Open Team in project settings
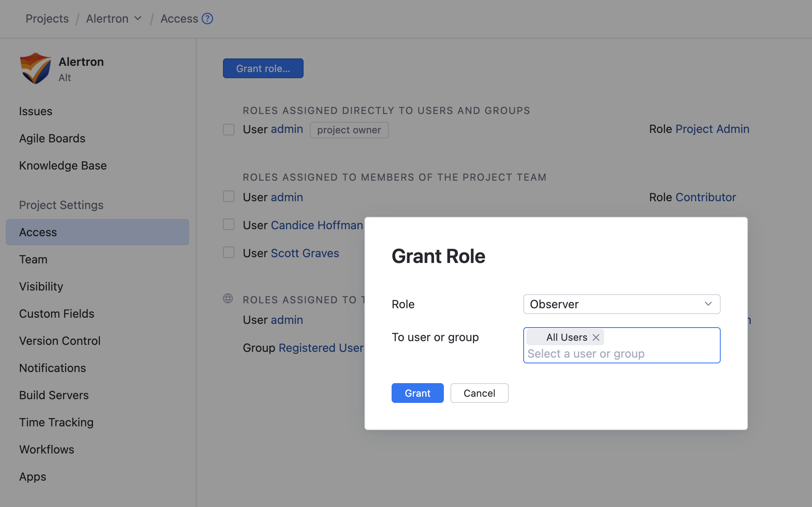This screenshot has height=507, width=812. [33, 259]
